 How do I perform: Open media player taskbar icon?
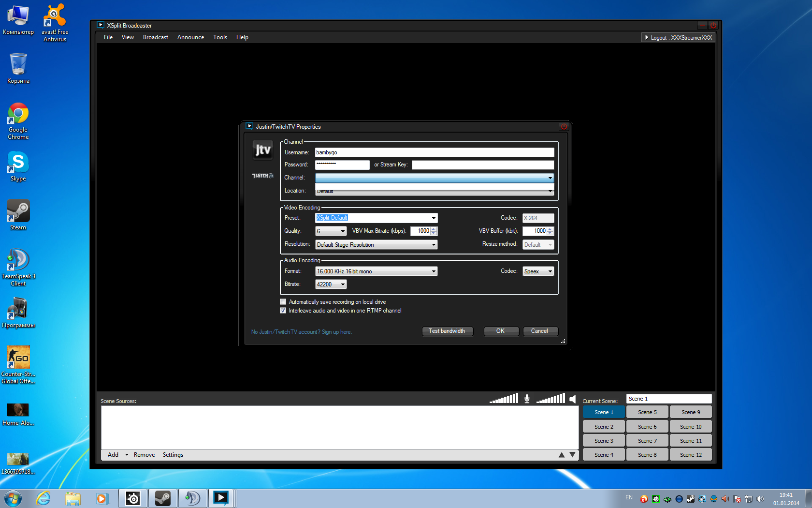pyautogui.click(x=102, y=498)
